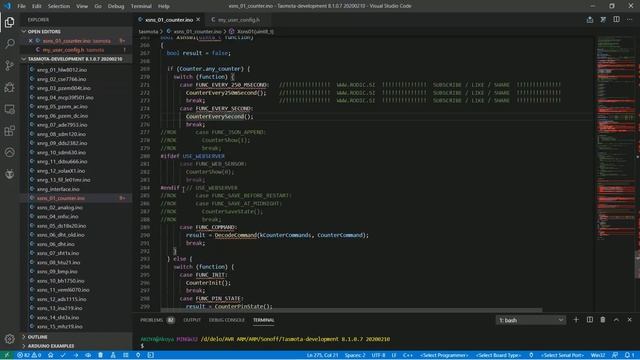The image size is (640, 360).
Task: Open the Extensions view
Action: point(9,131)
